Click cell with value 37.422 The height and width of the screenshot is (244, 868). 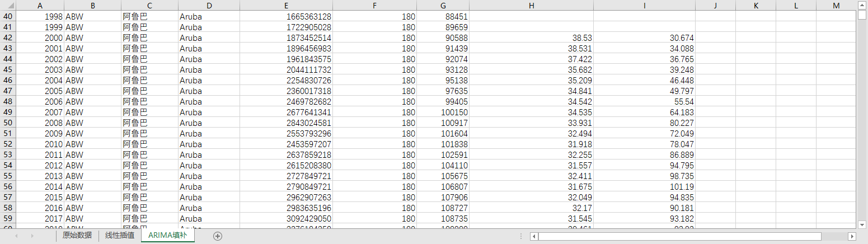[x=531, y=59]
